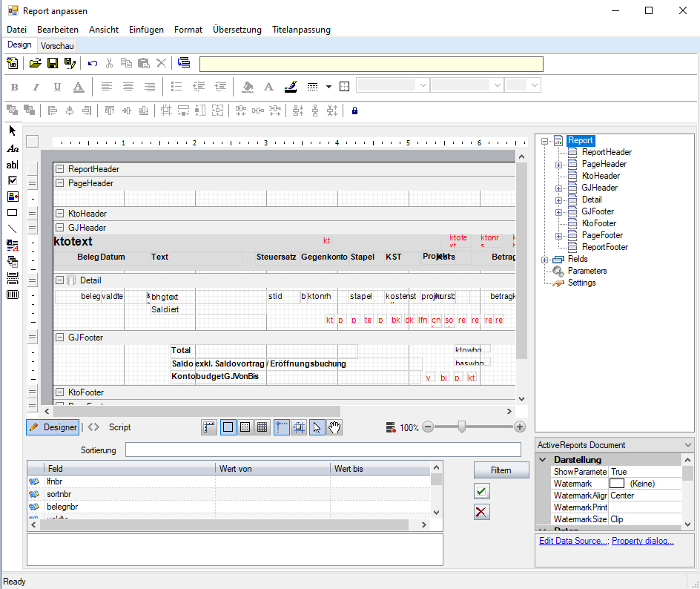Click the zoom slider handle
700x589 pixels.
click(462, 427)
